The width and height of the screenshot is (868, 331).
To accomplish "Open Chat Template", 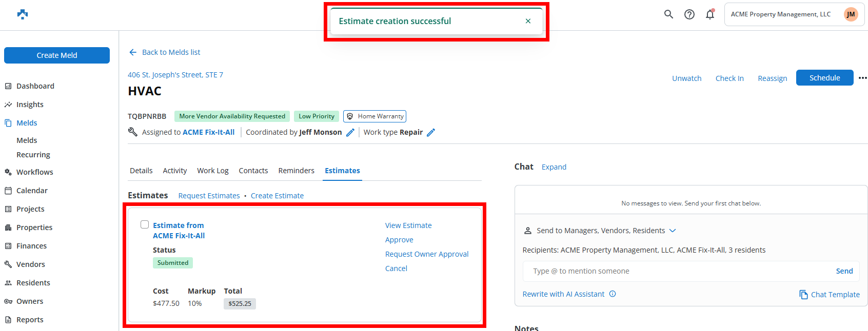I will [830, 295].
